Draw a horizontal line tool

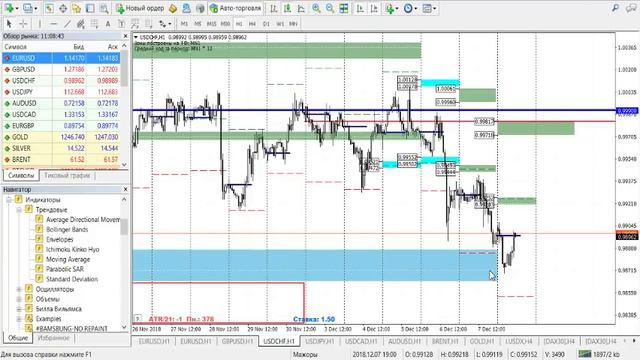53,24
